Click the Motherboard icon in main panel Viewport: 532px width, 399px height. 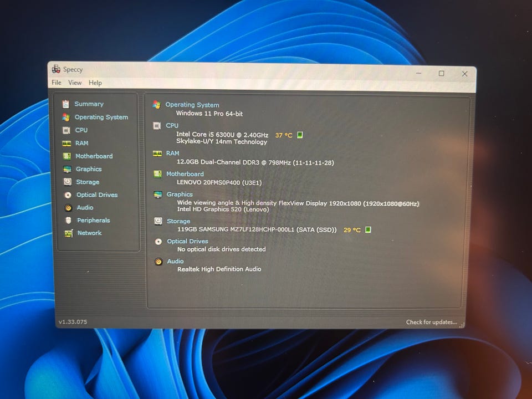[157, 174]
